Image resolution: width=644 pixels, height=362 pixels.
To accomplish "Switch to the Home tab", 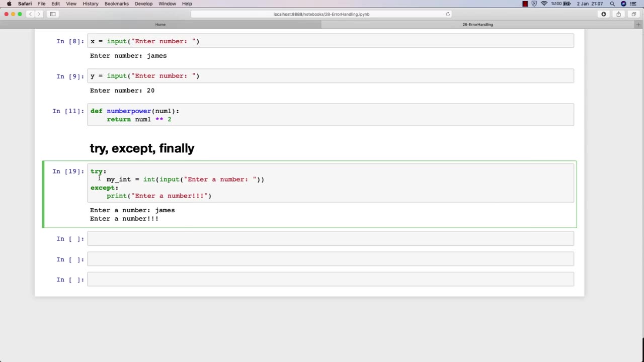I will [160, 24].
